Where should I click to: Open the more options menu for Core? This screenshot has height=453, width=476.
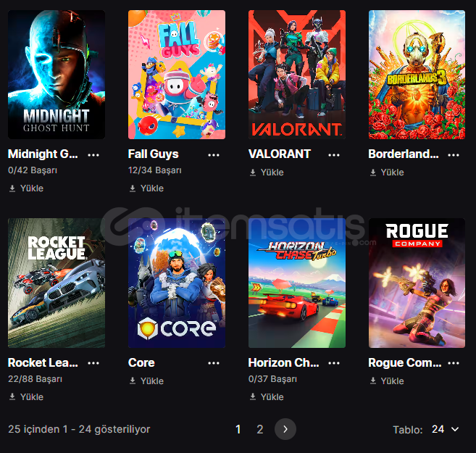[x=214, y=363]
